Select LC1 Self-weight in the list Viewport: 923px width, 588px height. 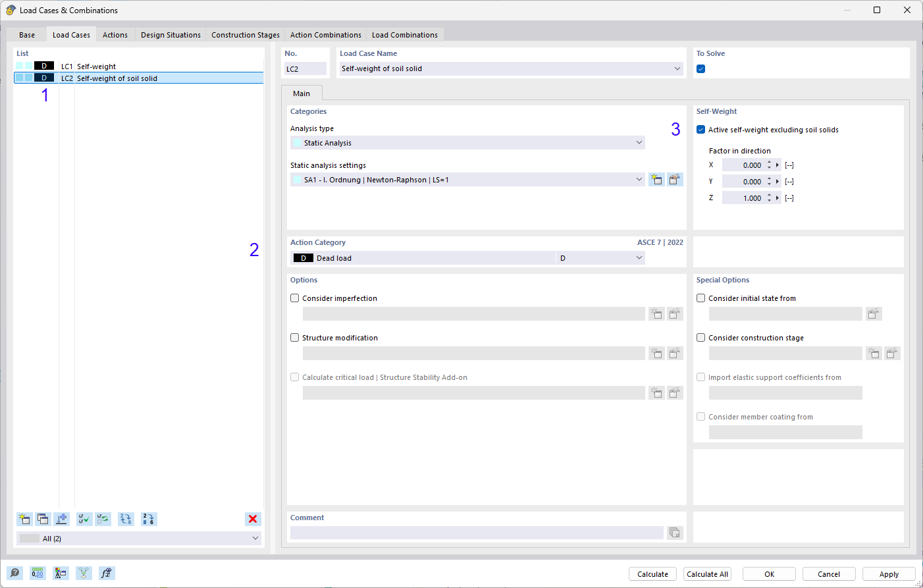click(139, 67)
